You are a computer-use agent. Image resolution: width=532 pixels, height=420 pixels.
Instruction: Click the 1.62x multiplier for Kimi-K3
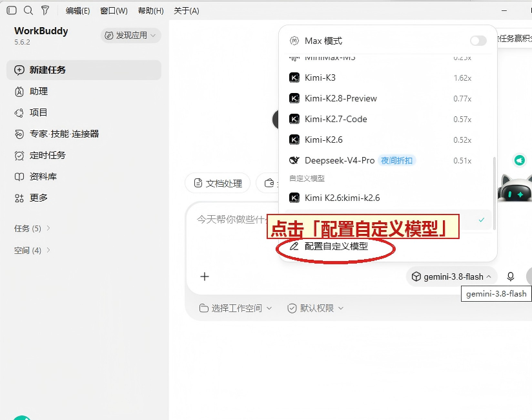click(x=462, y=78)
